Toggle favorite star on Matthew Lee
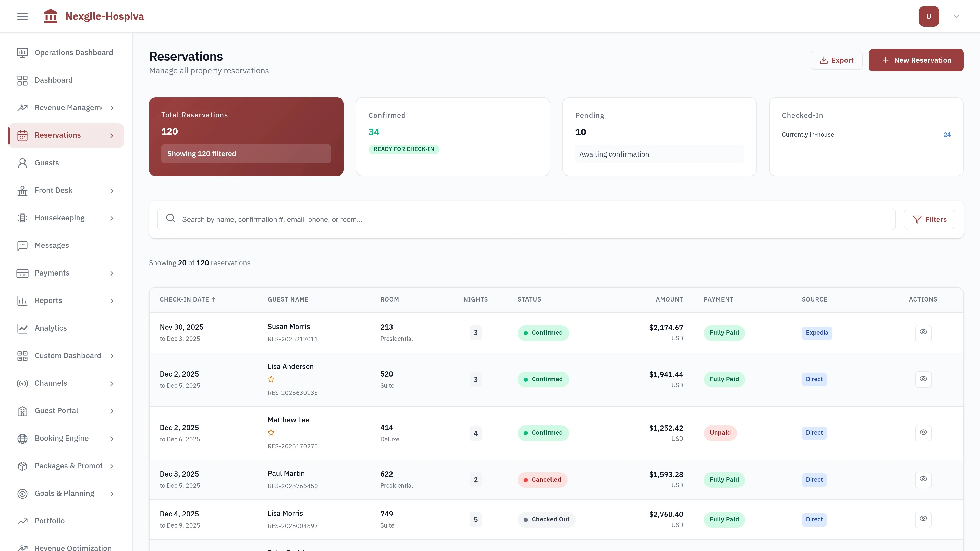Viewport: 980px width, 551px height. (x=271, y=433)
